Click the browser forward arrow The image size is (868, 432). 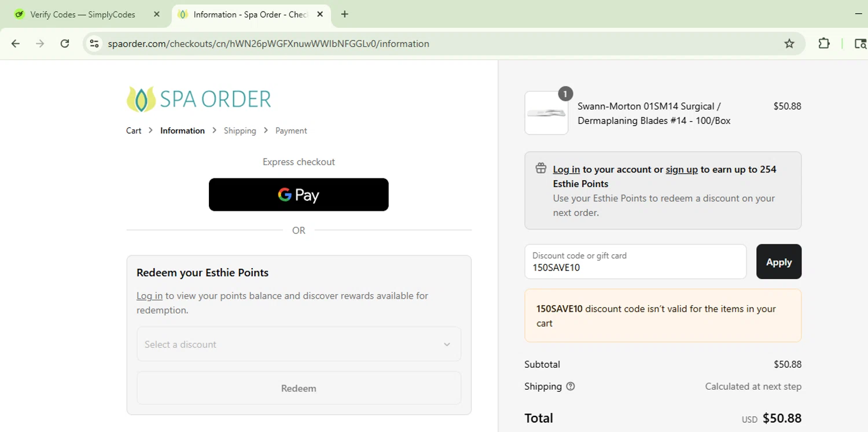40,43
